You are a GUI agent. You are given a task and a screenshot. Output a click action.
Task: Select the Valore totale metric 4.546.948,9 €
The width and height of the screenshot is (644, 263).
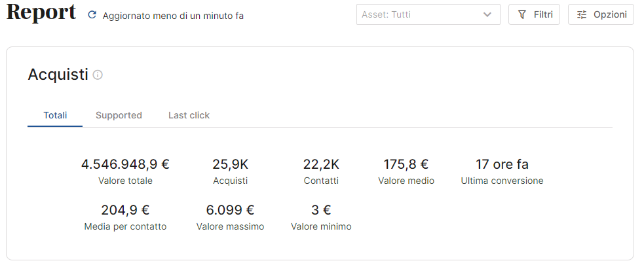[x=125, y=171]
